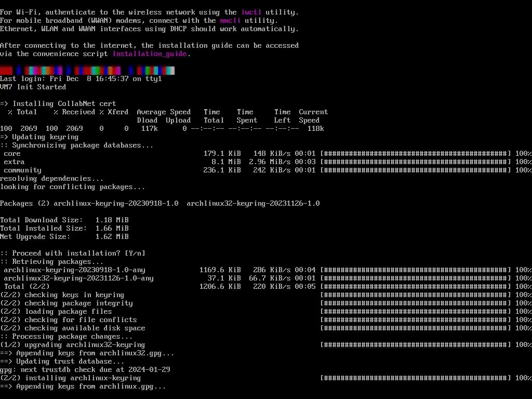Click '(2/2) installing archlinux-keyring' line
The image size is (532, 399).
coord(71,378)
